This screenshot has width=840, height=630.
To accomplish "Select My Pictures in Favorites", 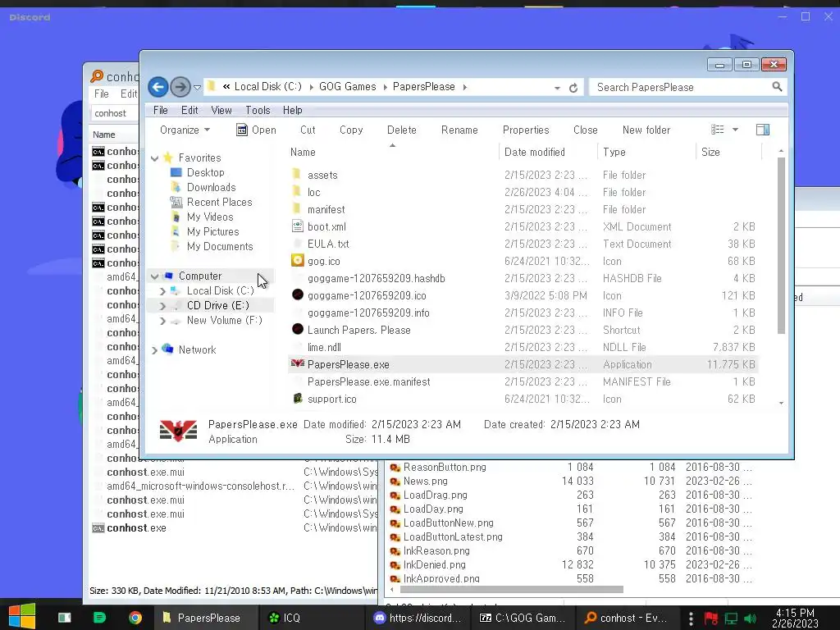I will tap(212, 232).
